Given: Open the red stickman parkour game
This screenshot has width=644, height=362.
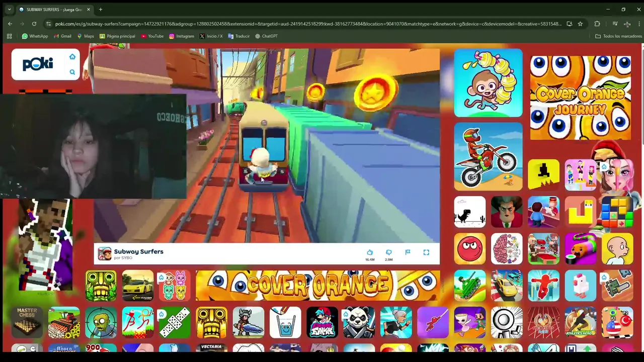Looking at the screenshot, I should [543, 286].
